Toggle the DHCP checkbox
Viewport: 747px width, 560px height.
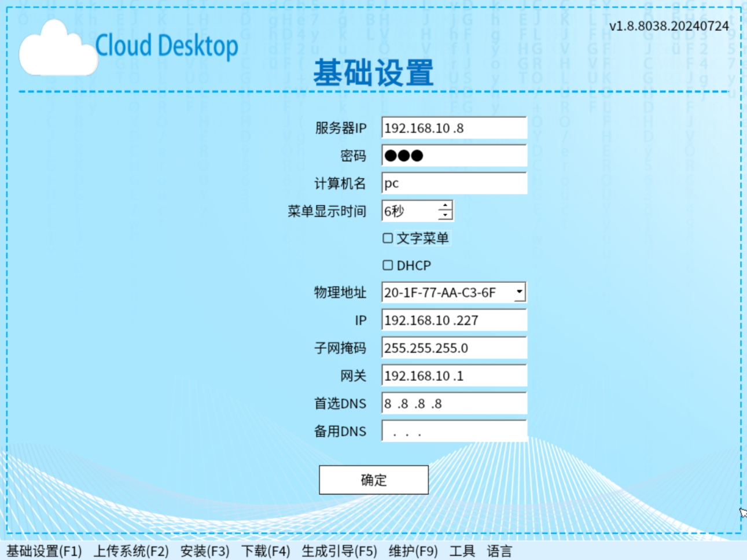pyautogui.click(x=388, y=265)
